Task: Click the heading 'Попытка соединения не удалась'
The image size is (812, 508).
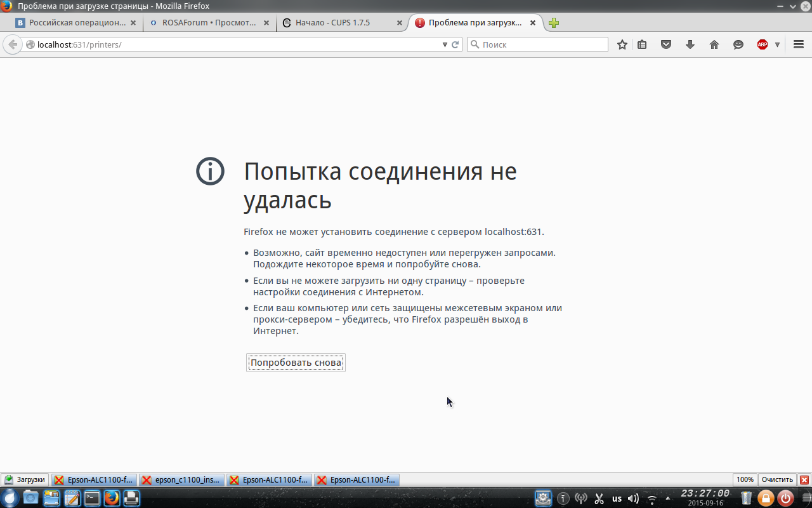Action: [x=380, y=185]
